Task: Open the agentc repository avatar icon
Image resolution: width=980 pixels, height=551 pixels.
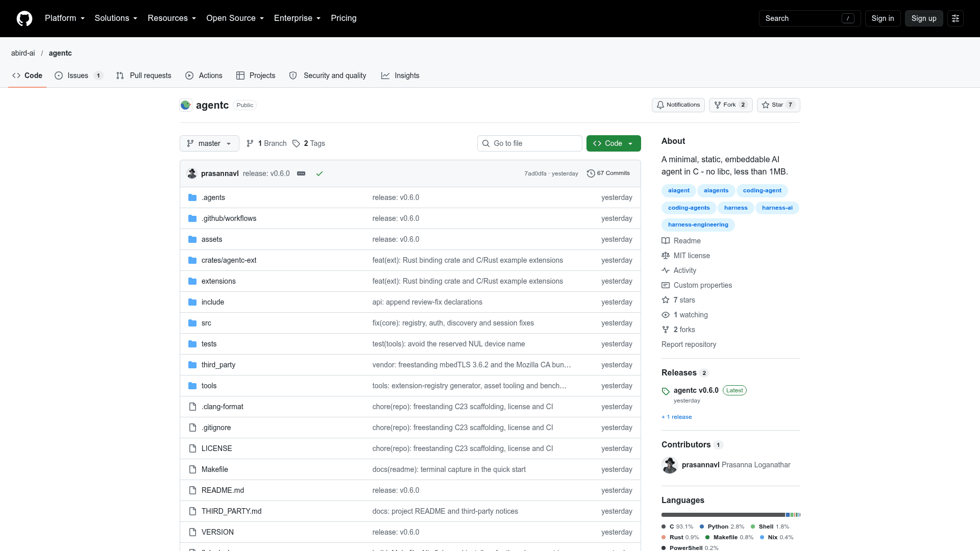Action: point(186,105)
